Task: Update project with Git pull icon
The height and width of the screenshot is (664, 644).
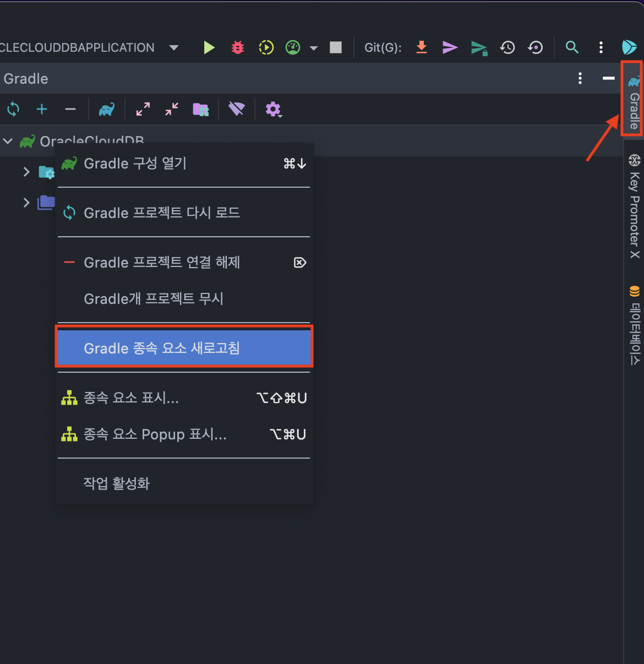Action: 422,47
